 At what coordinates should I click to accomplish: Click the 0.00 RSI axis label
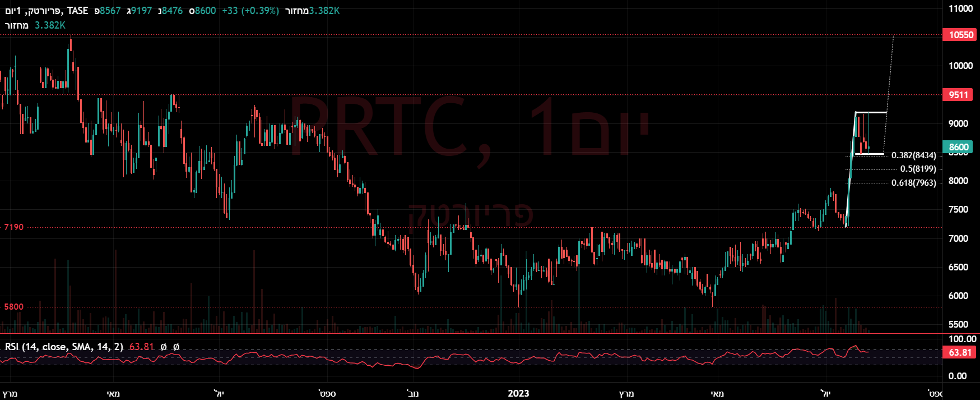pyautogui.click(x=958, y=376)
